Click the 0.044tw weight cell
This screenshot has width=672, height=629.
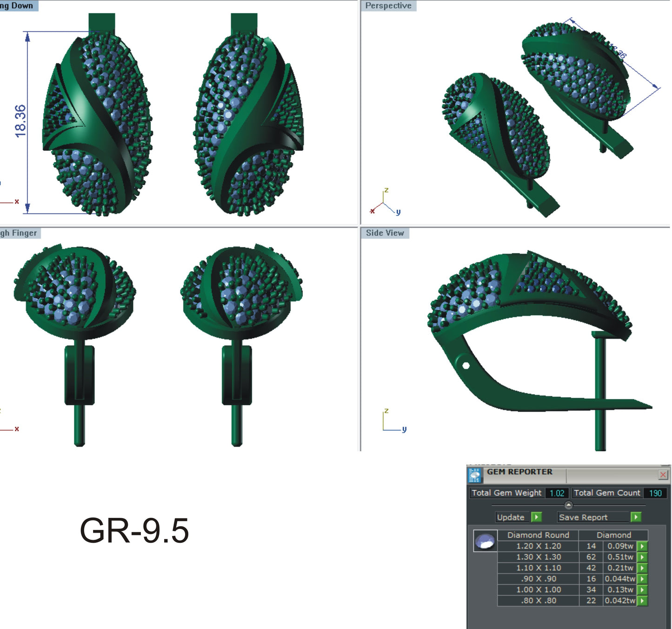pos(620,579)
